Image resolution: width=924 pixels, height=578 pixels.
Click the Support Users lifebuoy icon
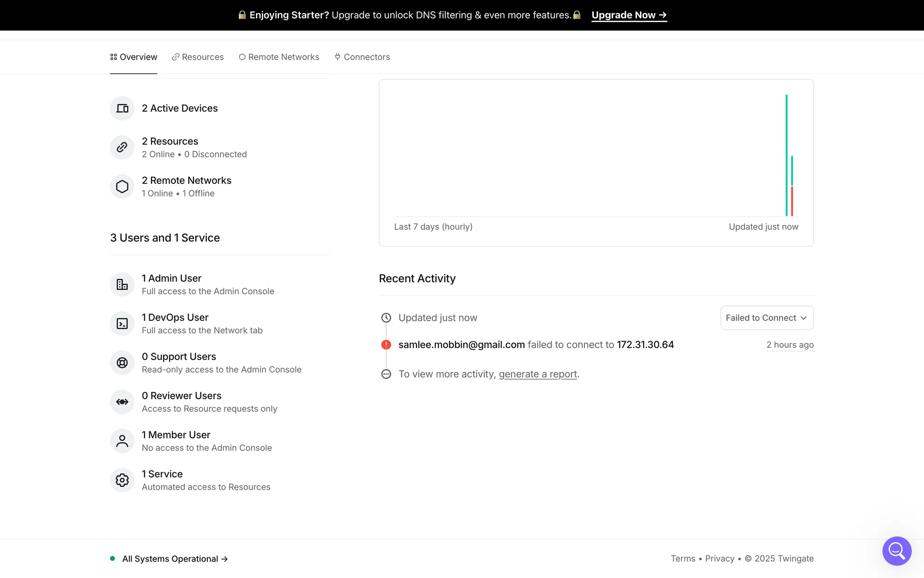(x=122, y=363)
